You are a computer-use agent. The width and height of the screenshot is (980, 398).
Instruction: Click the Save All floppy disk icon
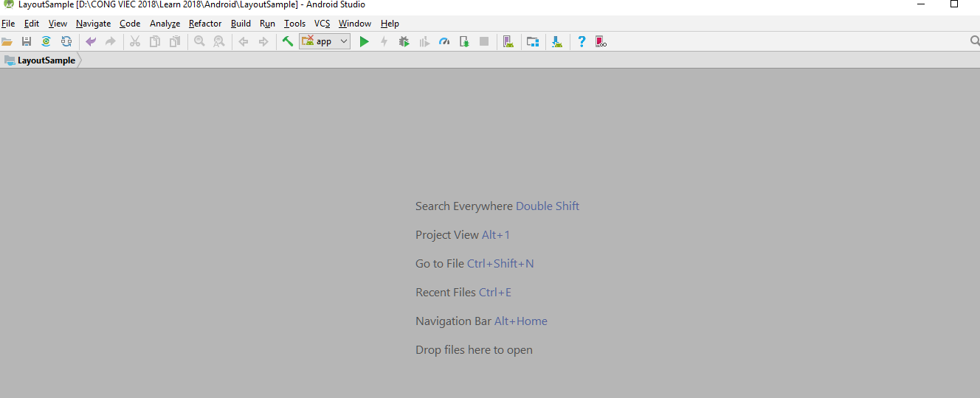(27, 42)
